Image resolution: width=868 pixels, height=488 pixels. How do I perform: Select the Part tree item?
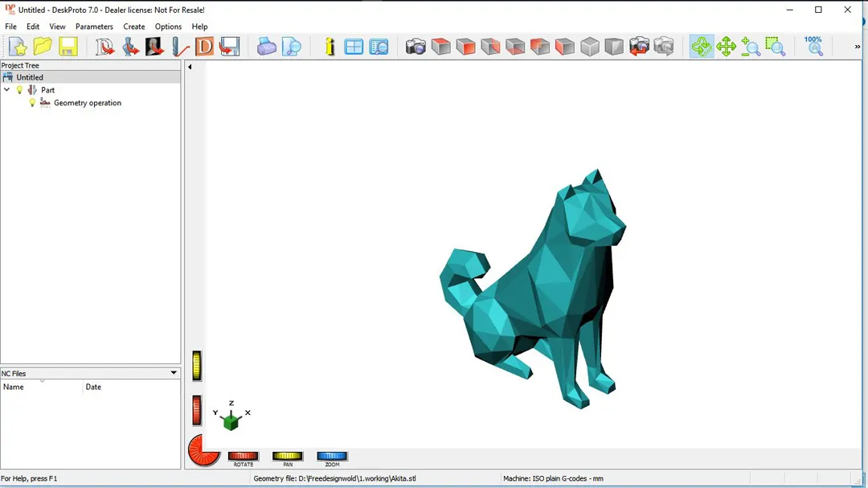coord(47,90)
